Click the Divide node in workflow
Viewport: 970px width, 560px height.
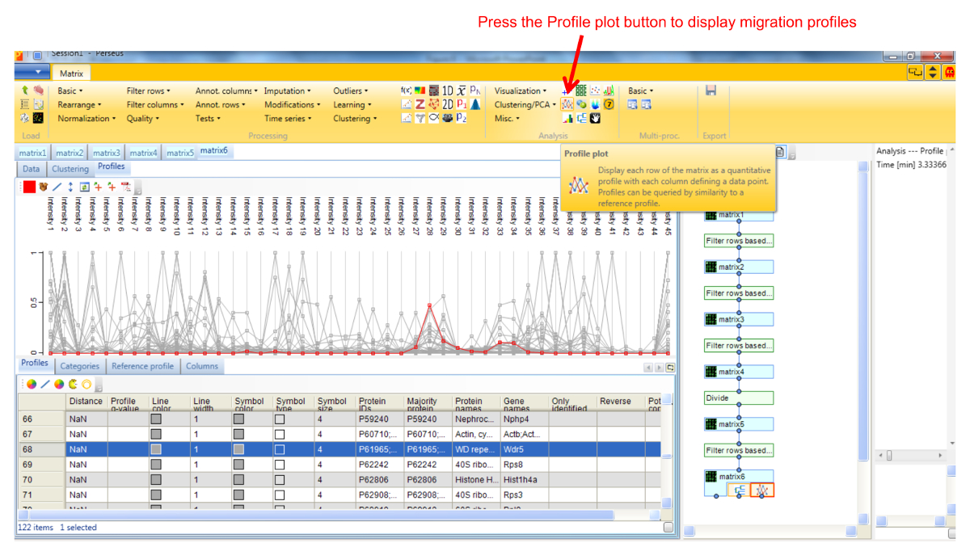point(738,398)
